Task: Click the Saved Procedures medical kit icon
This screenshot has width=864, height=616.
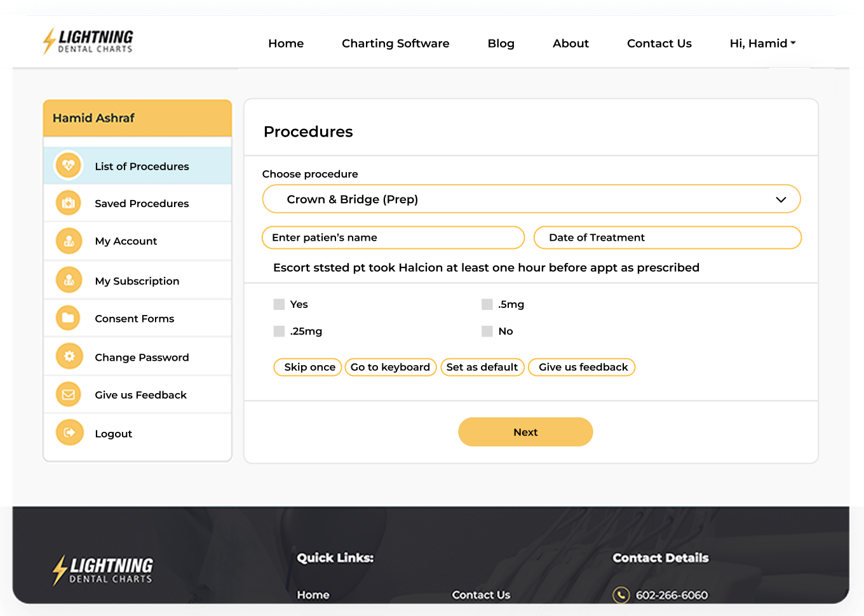Action: pyautogui.click(x=69, y=203)
